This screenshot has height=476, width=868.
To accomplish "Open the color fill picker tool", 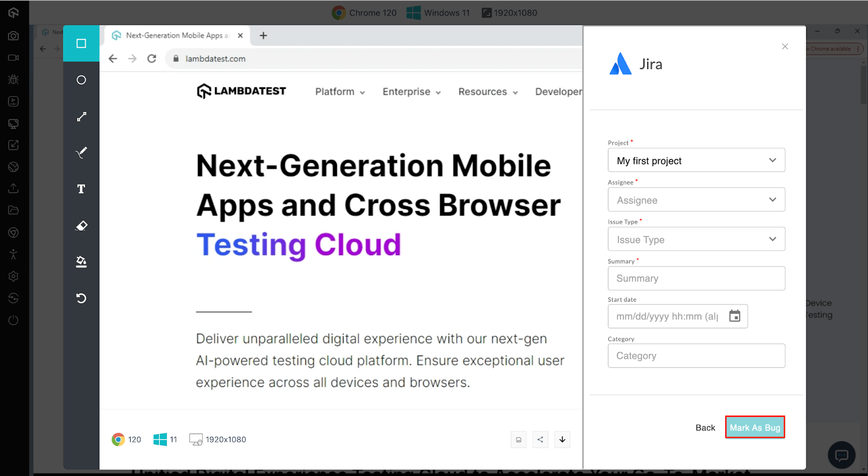I will [81, 262].
